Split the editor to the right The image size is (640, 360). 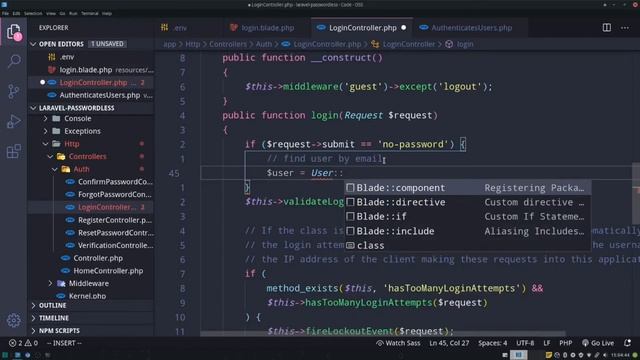607,28
